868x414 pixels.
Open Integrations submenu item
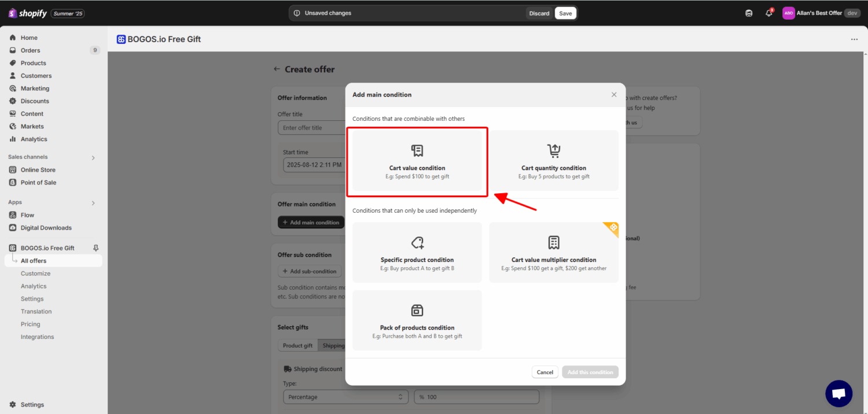pos(37,337)
